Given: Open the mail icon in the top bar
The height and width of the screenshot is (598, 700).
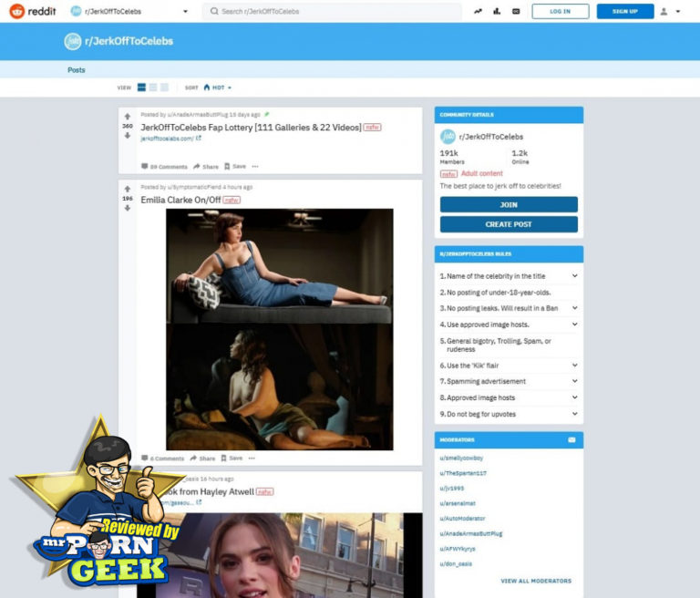Looking at the screenshot, I should pyautogui.click(x=516, y=11).
